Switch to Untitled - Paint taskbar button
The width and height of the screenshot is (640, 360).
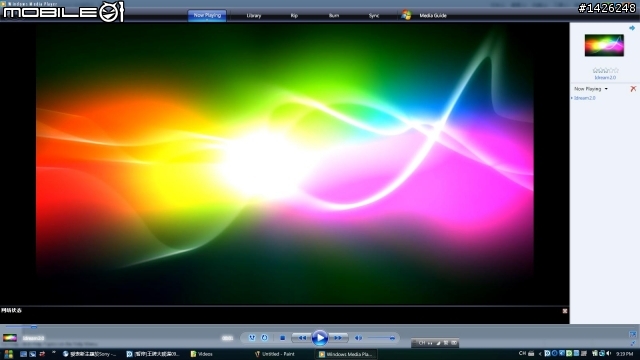pos(275,354)
